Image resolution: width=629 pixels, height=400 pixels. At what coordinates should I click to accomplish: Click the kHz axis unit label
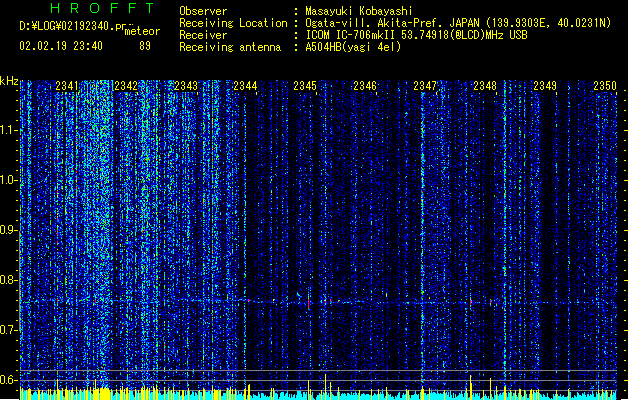click(x=9, y=81)
